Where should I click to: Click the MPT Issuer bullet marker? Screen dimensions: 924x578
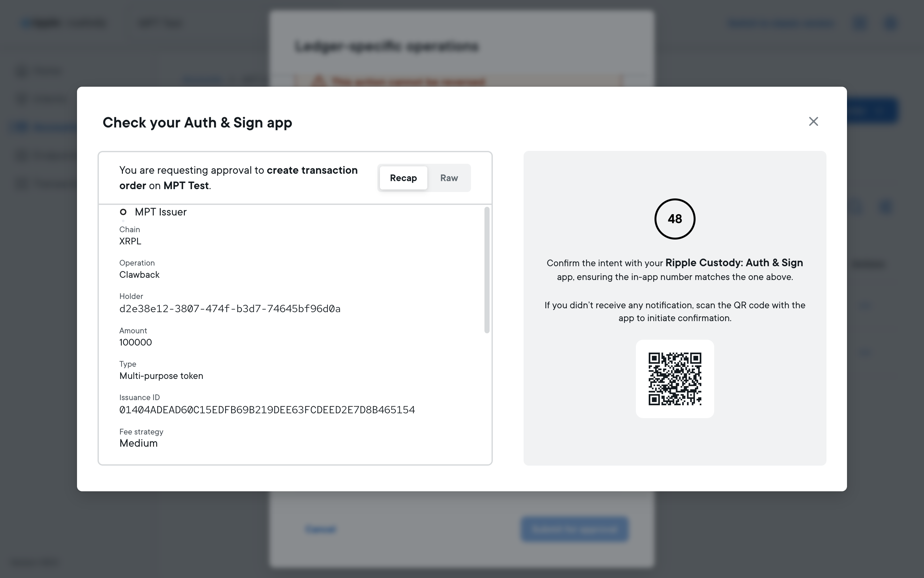[x=123, y=212]
